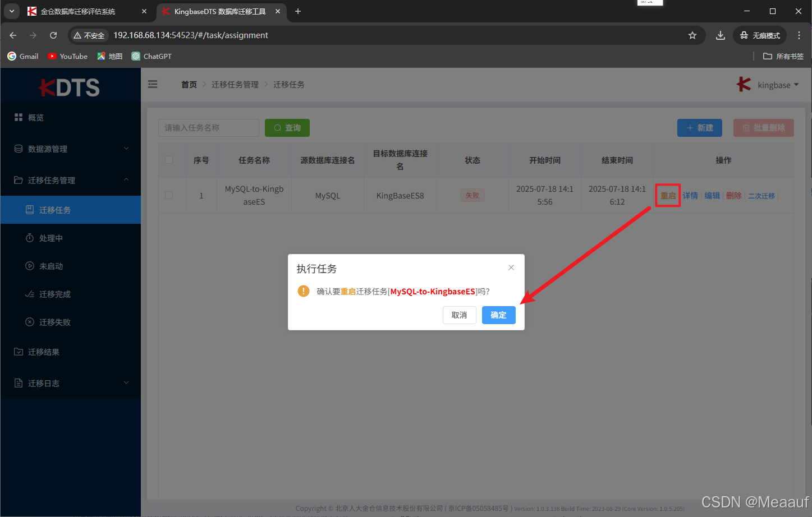The width and height of the screenshot is (812, 517).
Task: Click the 迁移任务管理 breadcrumb
Action: pos(235,84)
